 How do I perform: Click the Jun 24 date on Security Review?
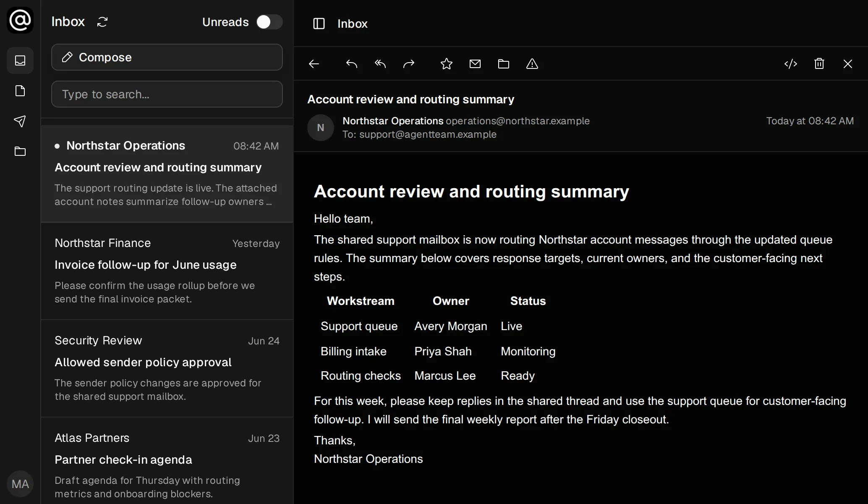coord(264,341)
